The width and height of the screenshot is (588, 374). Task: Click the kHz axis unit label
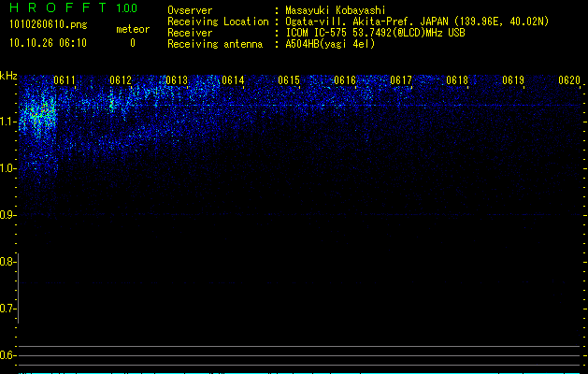pos(8,76)
